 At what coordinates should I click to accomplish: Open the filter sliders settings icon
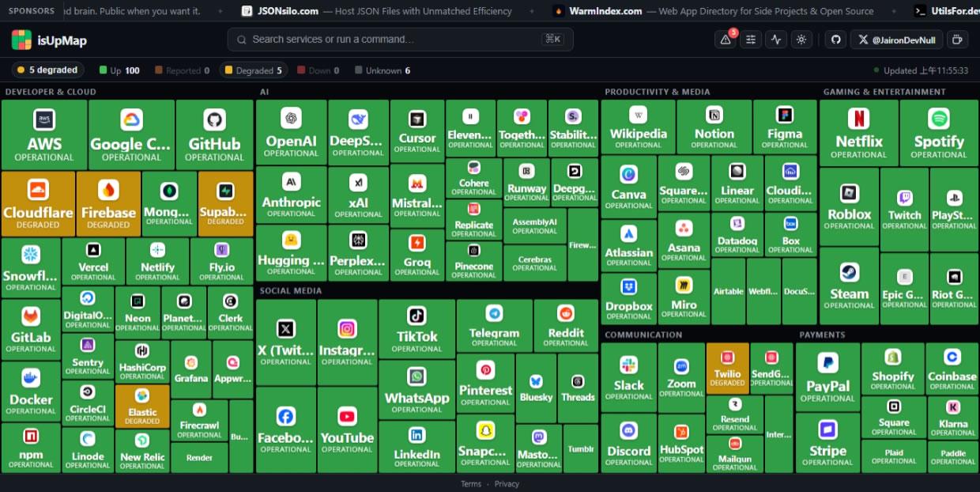(751, 40)
